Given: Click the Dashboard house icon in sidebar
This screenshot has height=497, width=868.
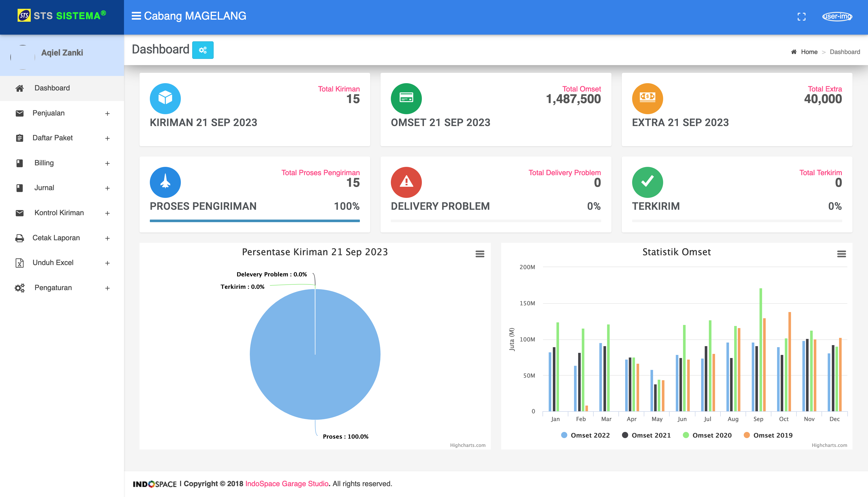Looking at the screenshot, I should [19, 88].
